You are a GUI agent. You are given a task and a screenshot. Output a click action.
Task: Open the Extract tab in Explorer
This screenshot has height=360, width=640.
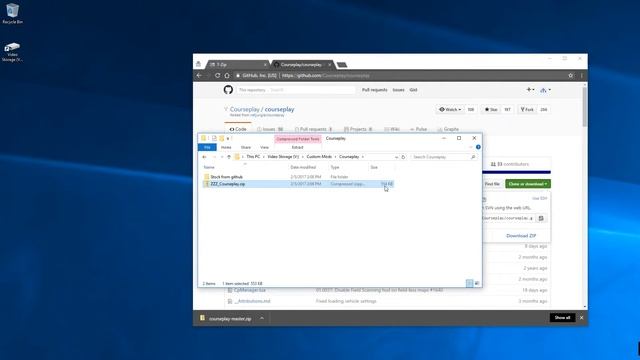click(298, 147)
